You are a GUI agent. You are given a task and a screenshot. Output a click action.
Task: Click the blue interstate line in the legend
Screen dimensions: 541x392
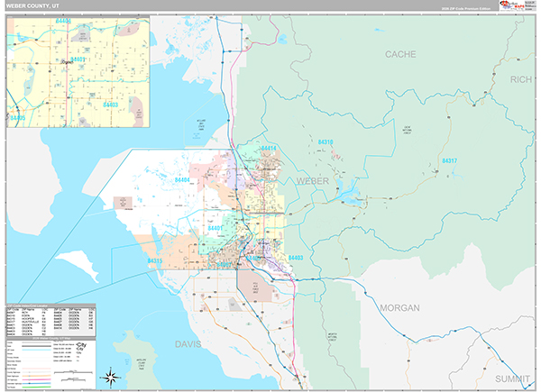[x=36, y=383]
